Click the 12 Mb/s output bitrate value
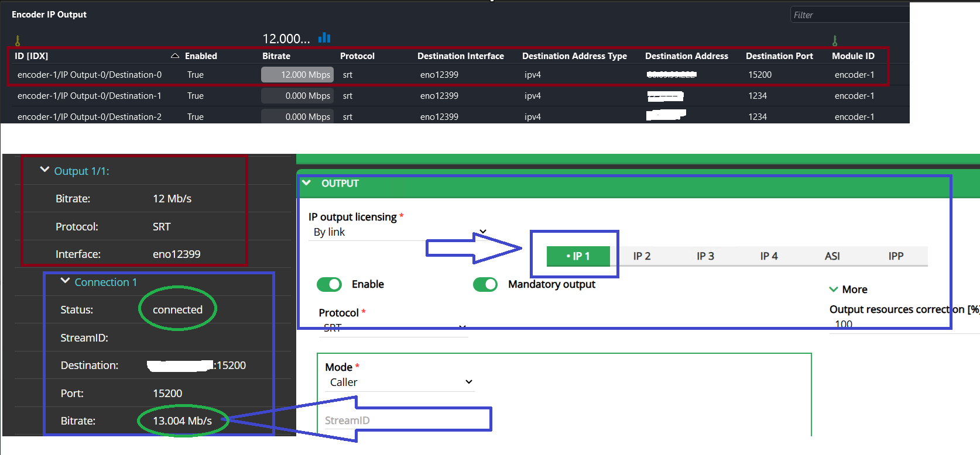Screen dimensions: 980x455 click(x=172, y=199)
